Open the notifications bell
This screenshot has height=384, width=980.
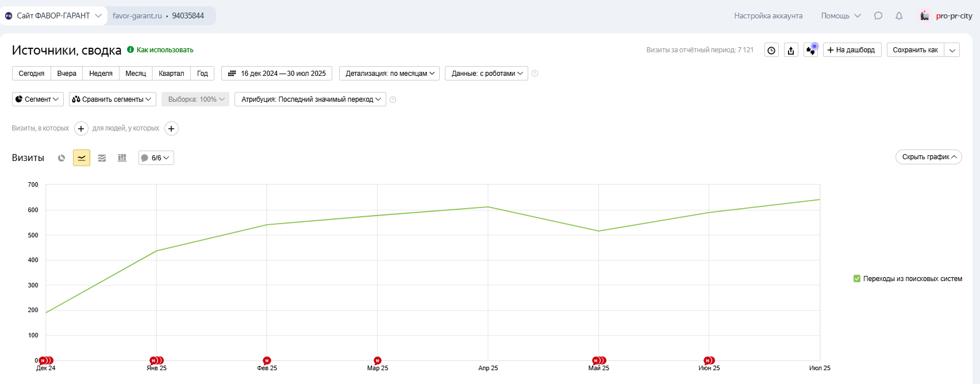[899, 16]
